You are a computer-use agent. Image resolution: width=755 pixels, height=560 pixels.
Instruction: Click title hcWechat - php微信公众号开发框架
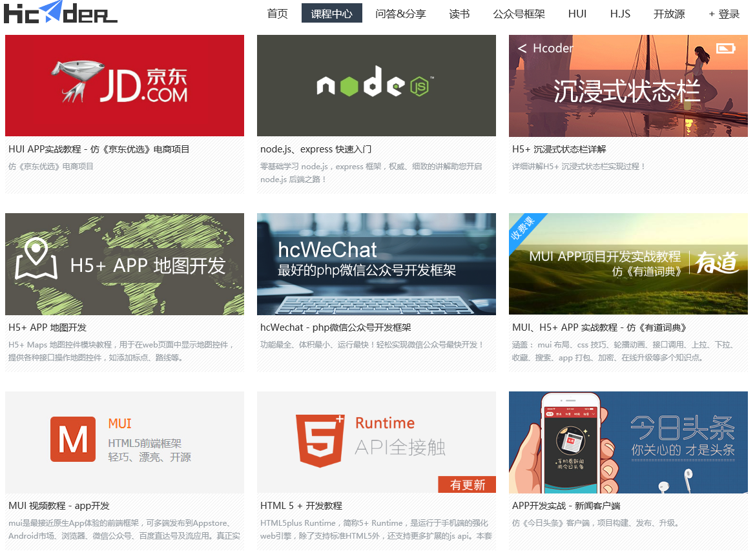pos(336,327)
